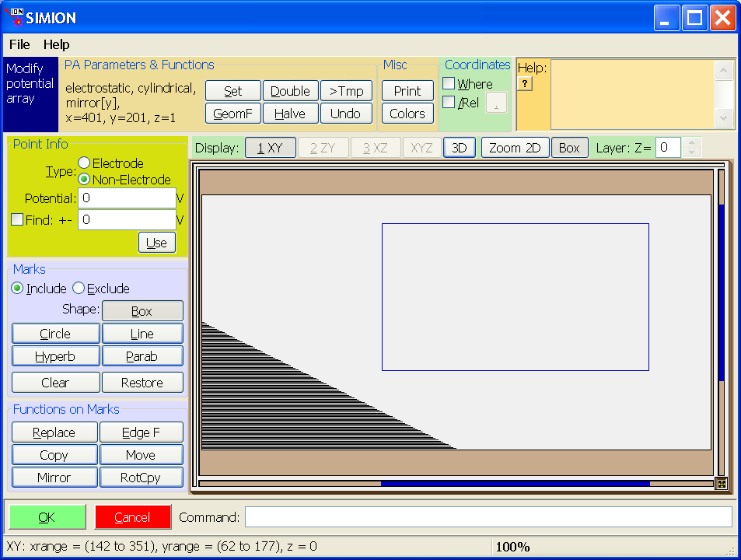Click the Layer Z value field
The height and width of the screenshot is (560, 741).
click(668, 148)
